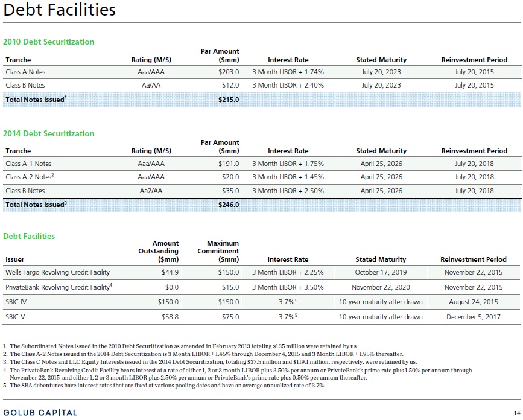Click the Maximum Commitment column header
Screen dimensions: 523x420
click(x=218, y=251)
